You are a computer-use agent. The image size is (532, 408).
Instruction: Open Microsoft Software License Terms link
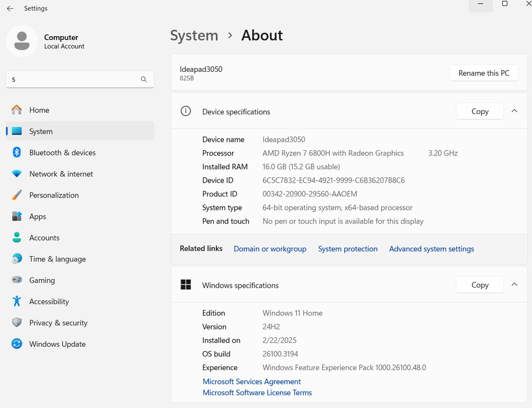pos(257,393)
